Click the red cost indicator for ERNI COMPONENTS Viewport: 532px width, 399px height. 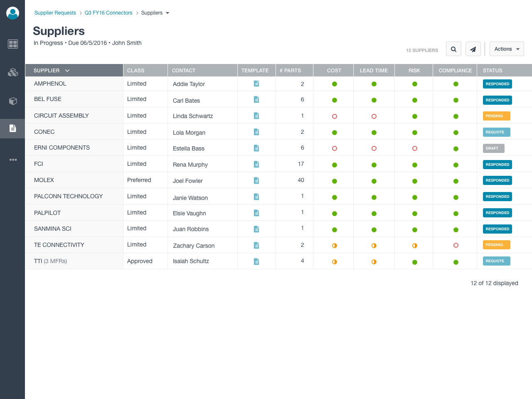[x=335, y=148]
